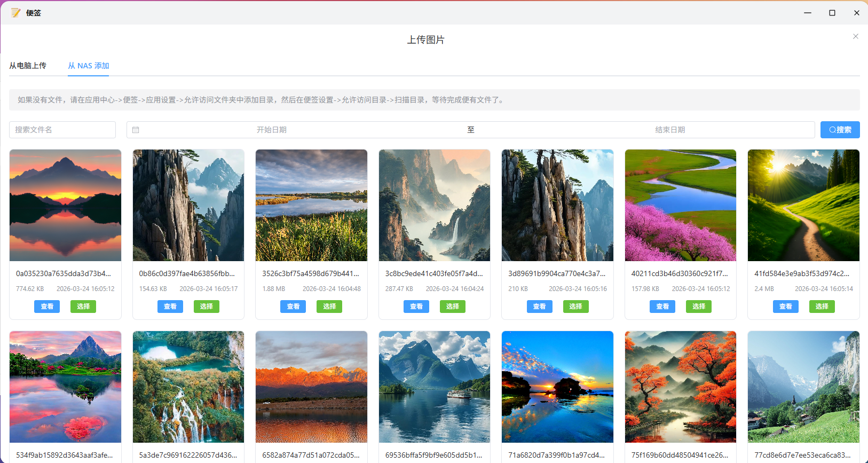Click filename 0b86c0d397fae4b63856fbb...
868x463 pixels.
pyautogui.click(x=187, y=273)
